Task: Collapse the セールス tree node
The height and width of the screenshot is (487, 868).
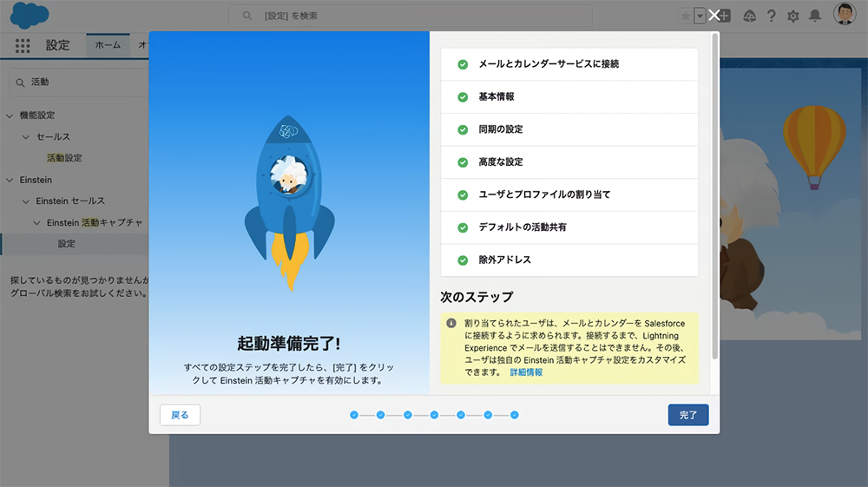Action: click(x=26, y=136)
